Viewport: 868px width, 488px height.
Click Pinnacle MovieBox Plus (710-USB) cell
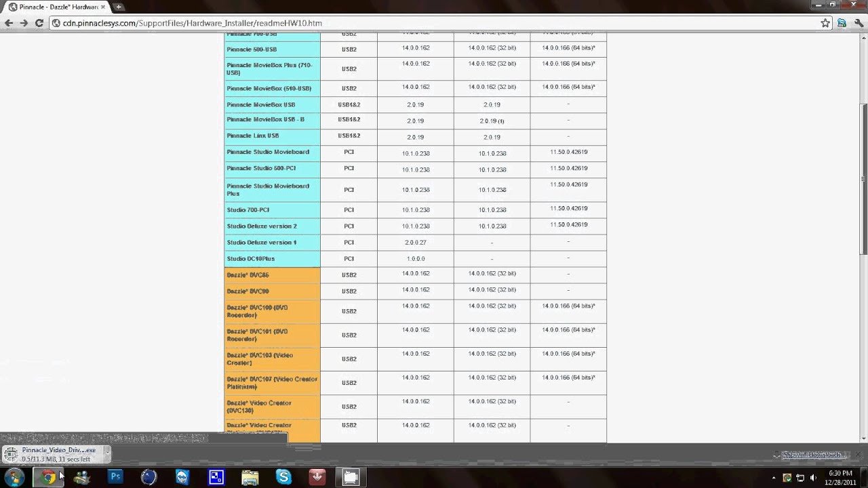pos(272,69)
